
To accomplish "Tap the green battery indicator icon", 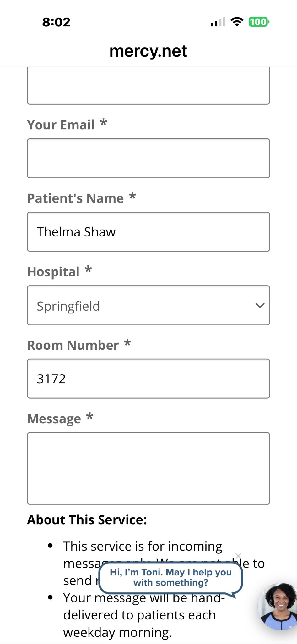I will [x=259, y=22].
